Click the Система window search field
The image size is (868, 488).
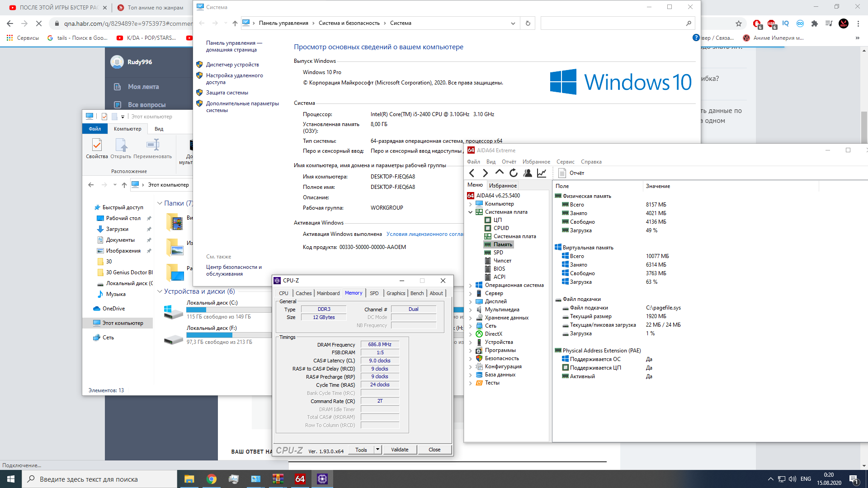[618, 23]
